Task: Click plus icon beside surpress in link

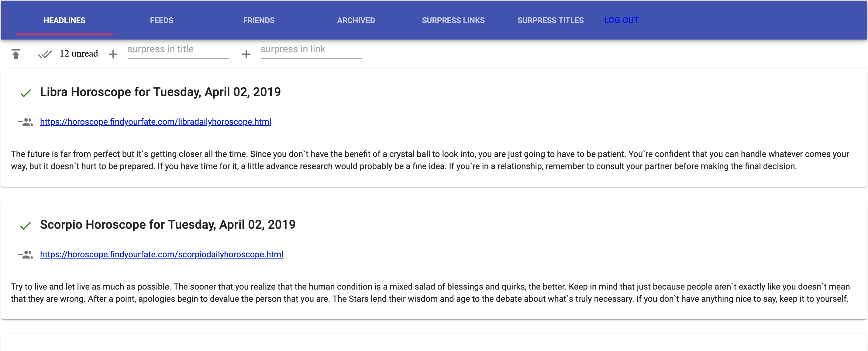Action: click(x=246, y=54)
